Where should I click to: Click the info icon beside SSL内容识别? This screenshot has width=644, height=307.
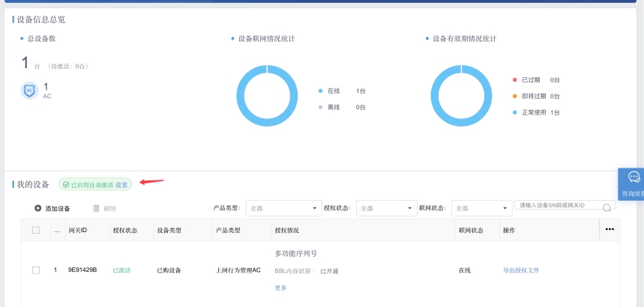pos(314,270)
